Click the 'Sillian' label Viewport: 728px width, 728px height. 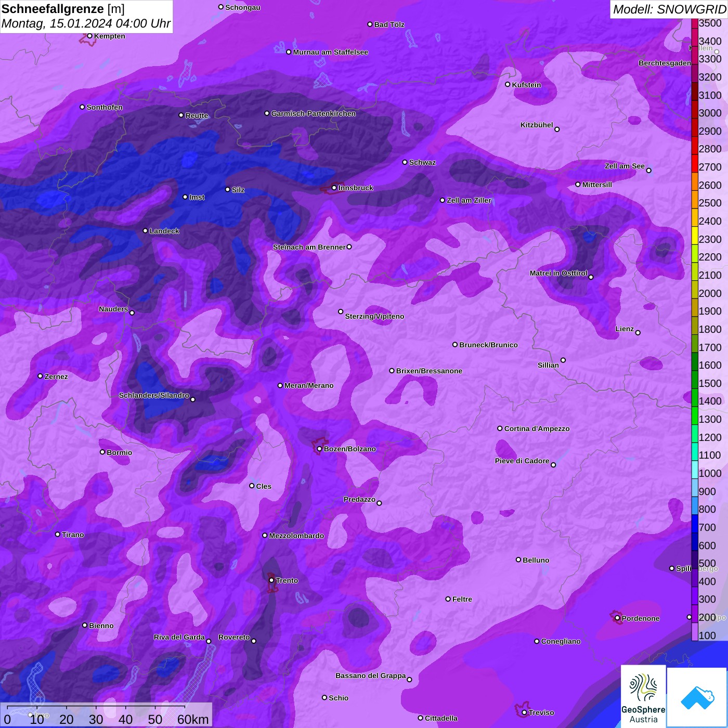click(548, 365)
